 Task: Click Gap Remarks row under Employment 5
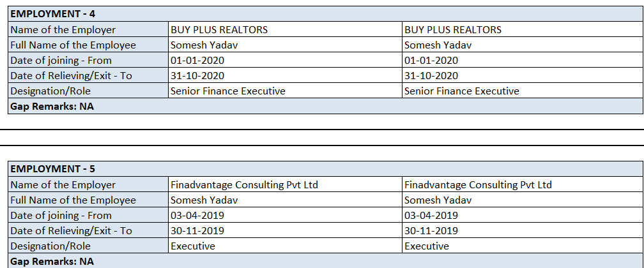[x=52, y=261]
